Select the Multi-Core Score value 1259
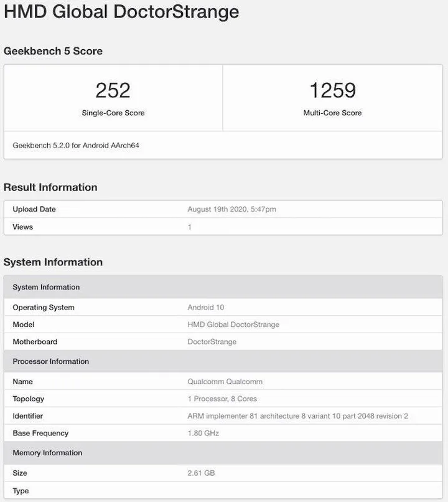Viewport: 448px width, 502px height. click(x=333, y=89)
